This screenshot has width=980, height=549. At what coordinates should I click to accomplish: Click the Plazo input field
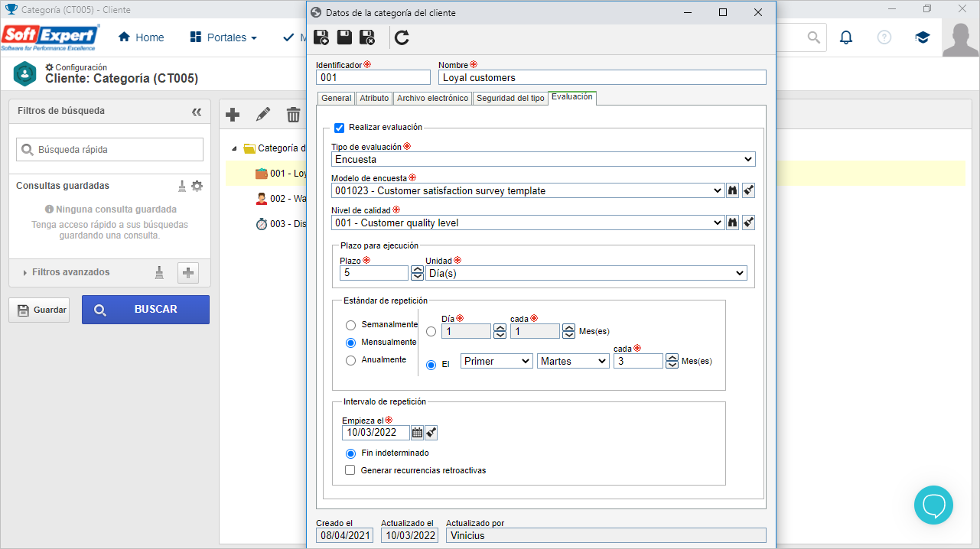tap(374, 273)
